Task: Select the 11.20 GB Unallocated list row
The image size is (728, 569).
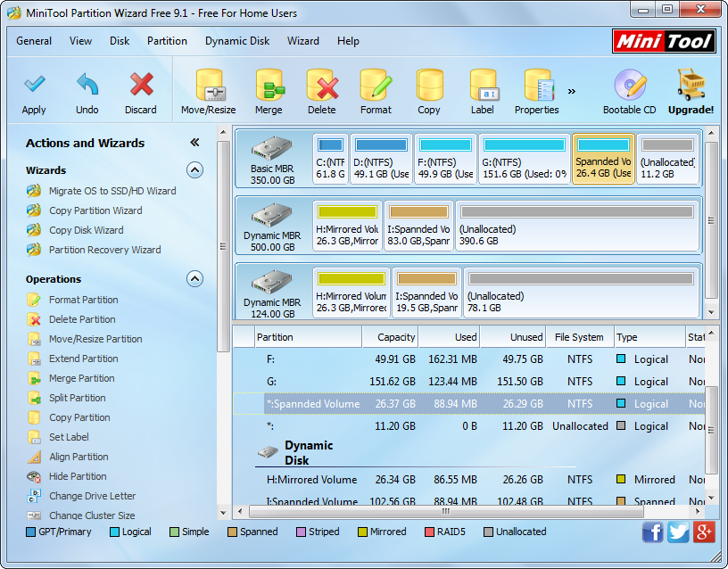Action: pos(469,426)
